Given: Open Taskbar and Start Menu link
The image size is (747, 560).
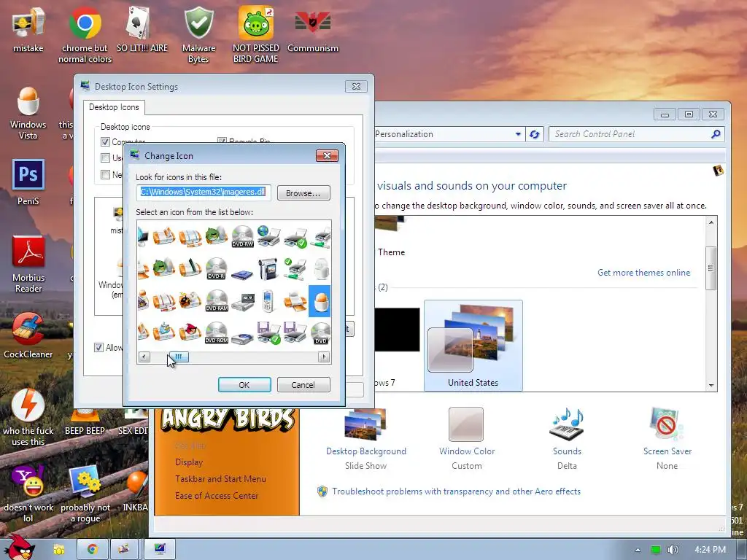Looking at the screenshot, I should 220,478.
